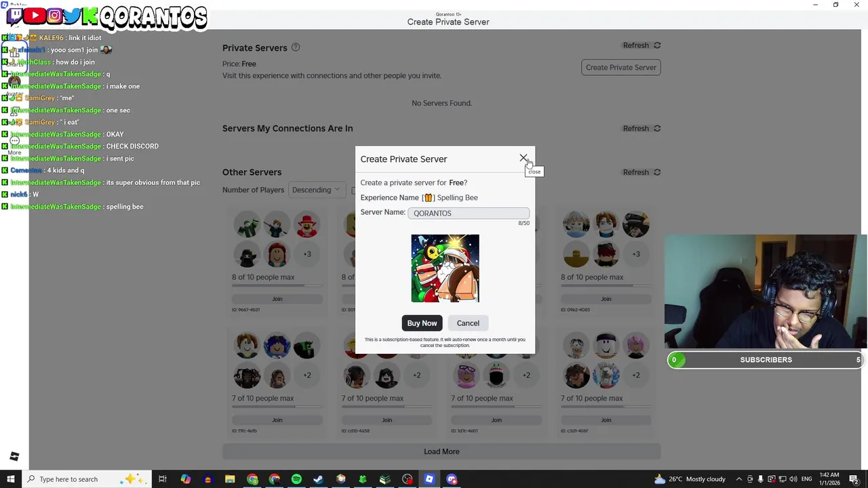Click +2 players chip in server cd10-4a58
This screenshot has height=488, width=868.
(x=417, y=375)
